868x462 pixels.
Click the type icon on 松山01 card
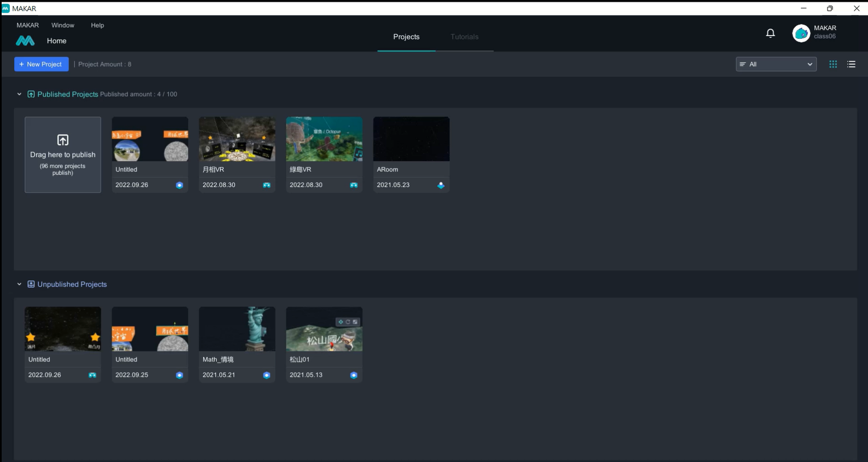(x=354, y=375)
